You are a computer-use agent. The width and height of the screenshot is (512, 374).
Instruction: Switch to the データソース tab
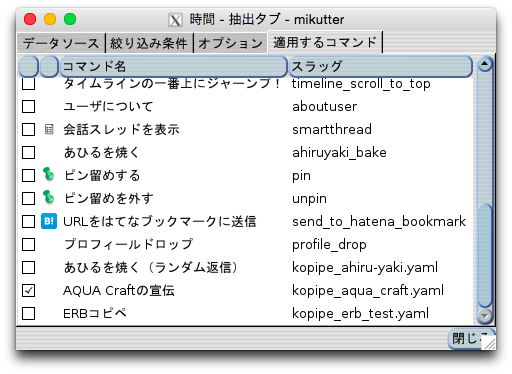[x=61, y=43]
